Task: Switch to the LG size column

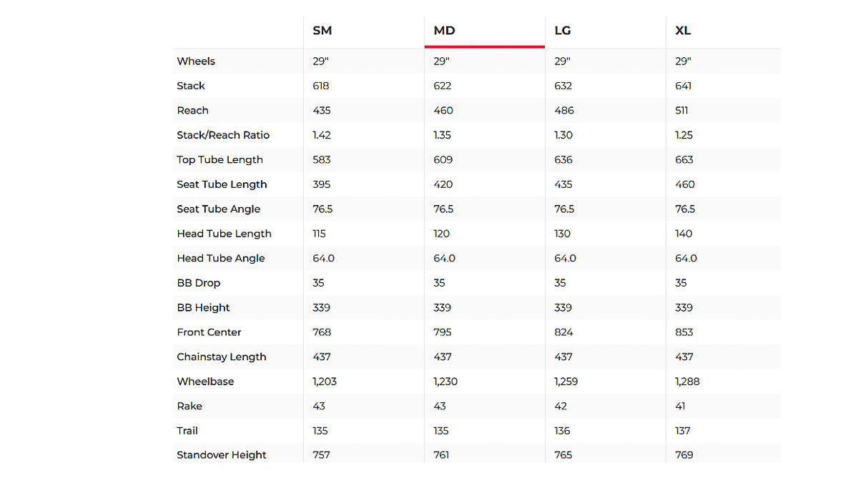Action: point(563,31)
